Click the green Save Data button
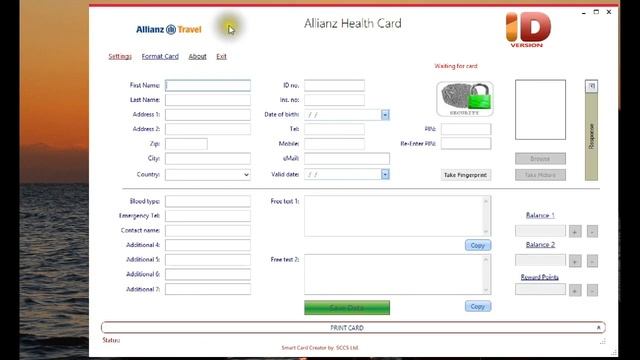Viewport: 640px width, 360px height. [x=347, y=308]
